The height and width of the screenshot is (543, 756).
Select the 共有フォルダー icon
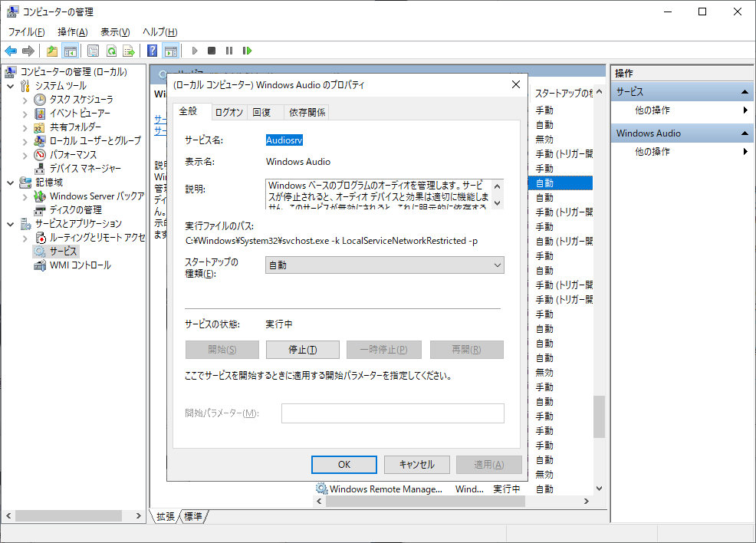tap(40, 127)
